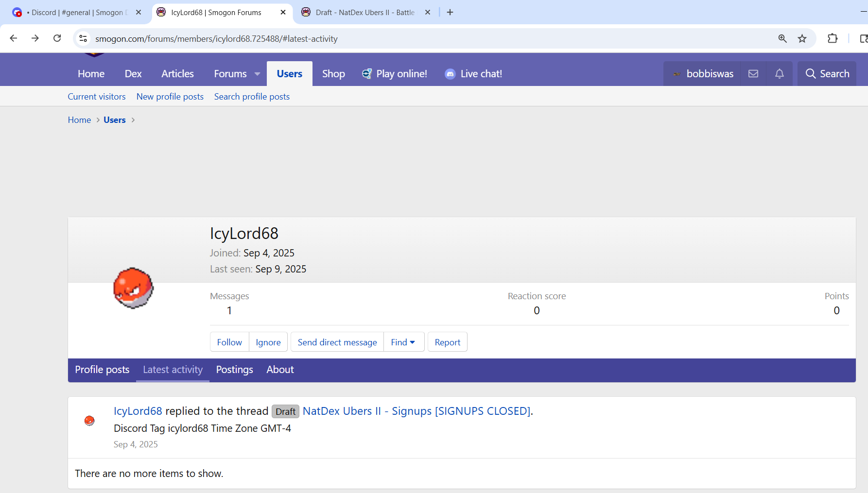Screen dimensions: 868x493
Task: Open the browser extensions icon
Action: tap(832, 38)
